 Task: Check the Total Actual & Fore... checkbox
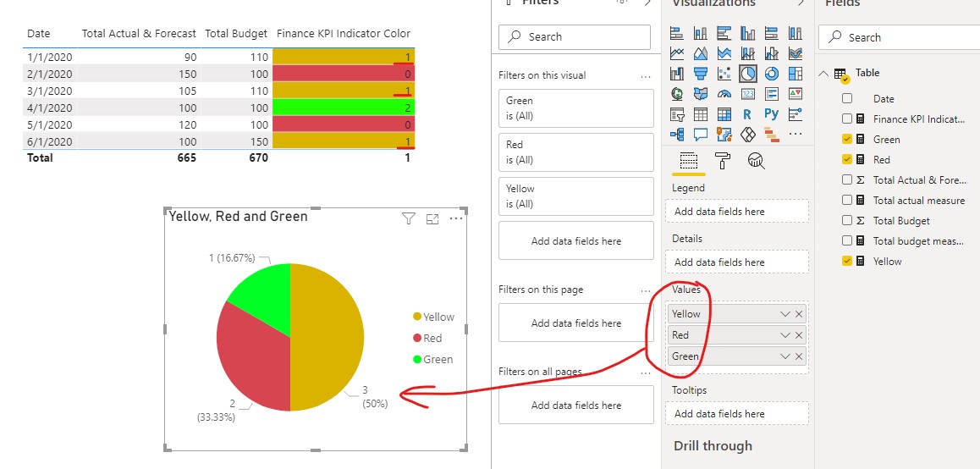(847, 179)
